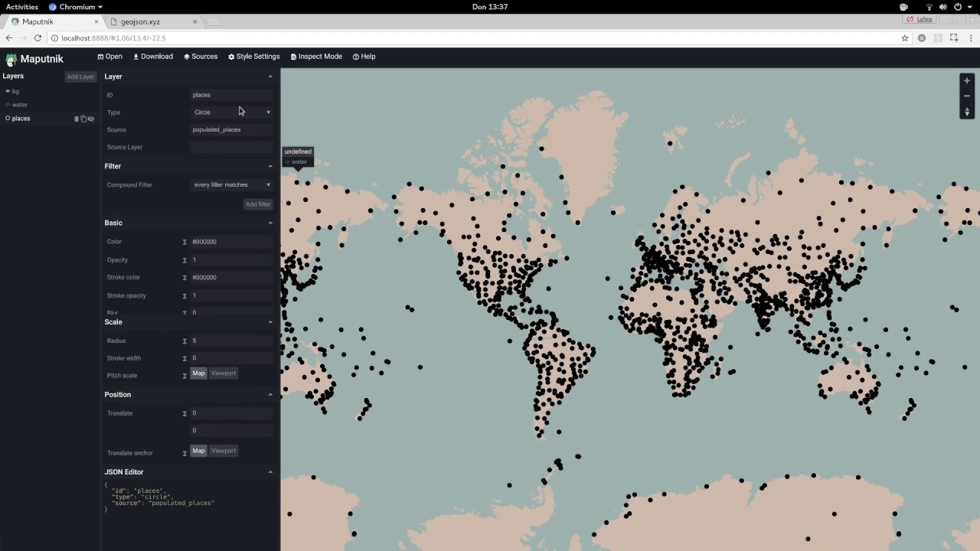Close the geojson.xyz browser tab
The width and height of the screenshot is (980, 551).
click(194, 21)
